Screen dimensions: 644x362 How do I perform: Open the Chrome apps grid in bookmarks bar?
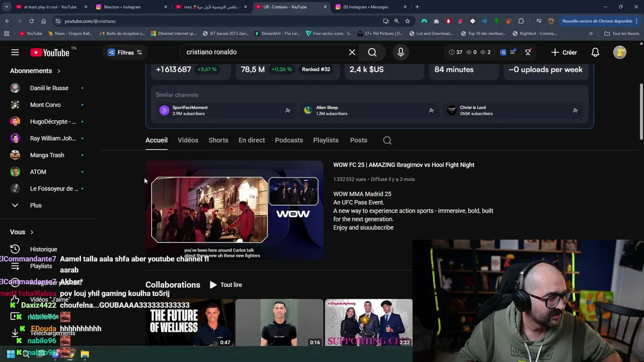coord(7,34)
